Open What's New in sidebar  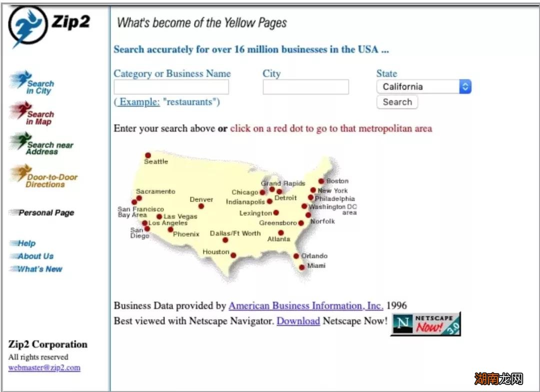[x=39, y=269]
